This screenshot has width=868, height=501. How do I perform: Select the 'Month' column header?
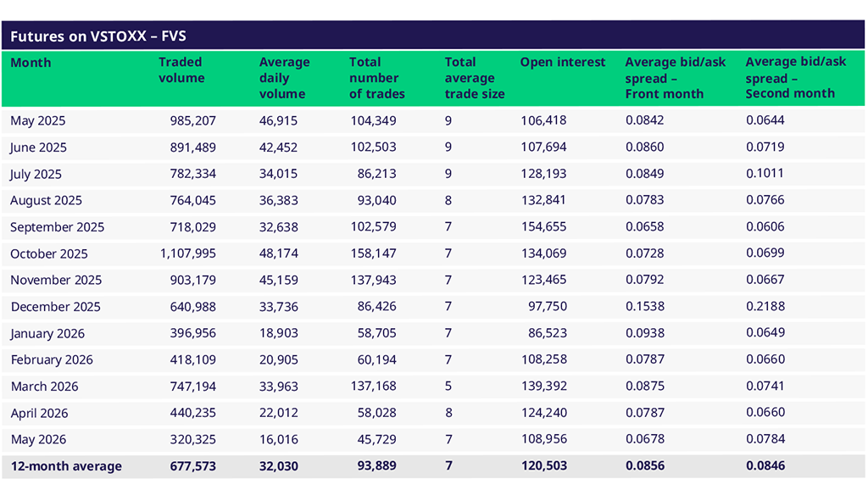click(x=31, y=63)
